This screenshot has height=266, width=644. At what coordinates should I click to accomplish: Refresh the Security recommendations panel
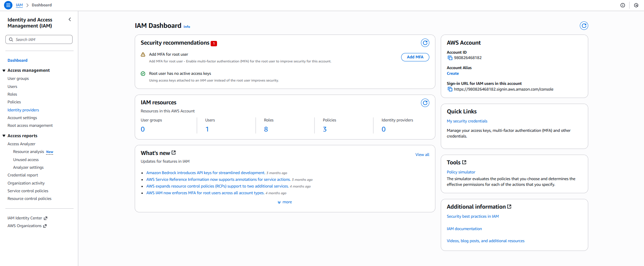[425, 43]
